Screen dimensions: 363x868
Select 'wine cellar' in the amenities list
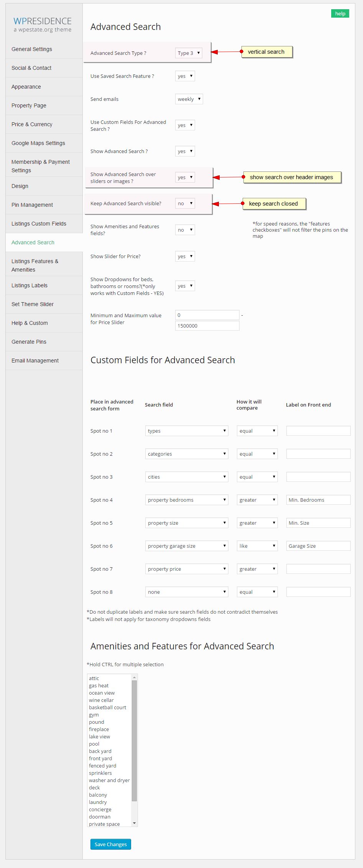(101, 700)
